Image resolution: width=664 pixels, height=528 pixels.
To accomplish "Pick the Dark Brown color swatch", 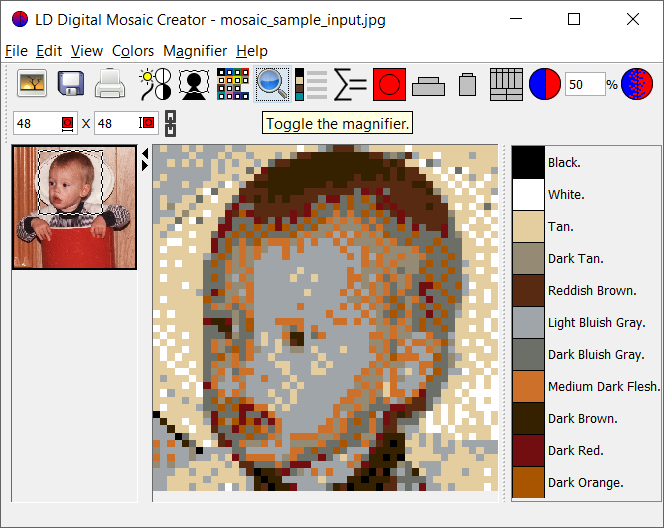I will (x=528, y=418).
